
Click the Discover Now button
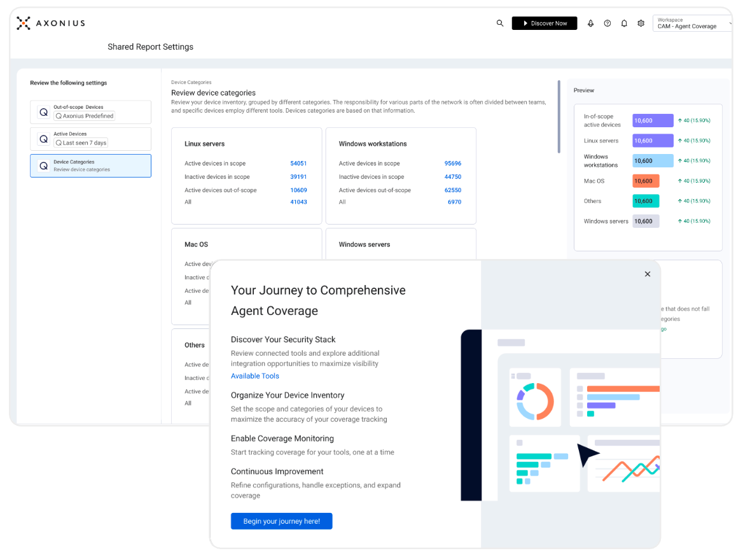coord(544,24)
